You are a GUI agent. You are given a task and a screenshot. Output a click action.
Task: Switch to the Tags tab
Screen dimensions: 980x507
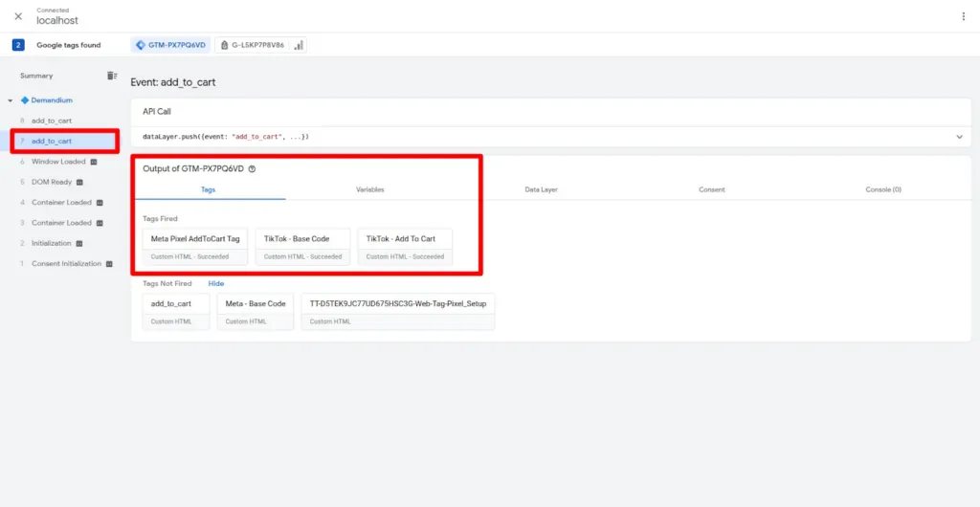pyautogui.click(x=208, y=189)
